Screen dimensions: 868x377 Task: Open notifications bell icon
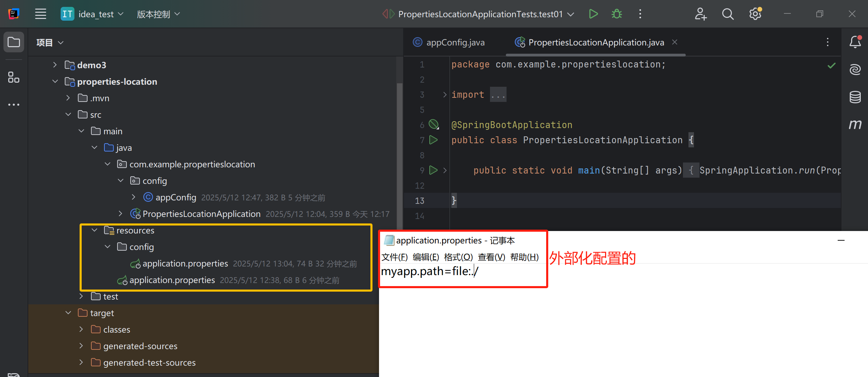[x=855, y=42]
